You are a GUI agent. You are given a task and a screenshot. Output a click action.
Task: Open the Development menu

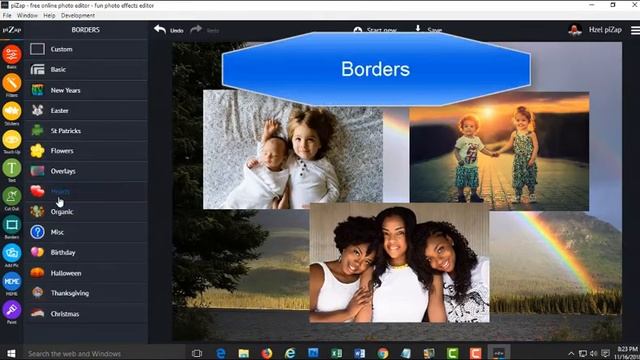tap(78, 16)
